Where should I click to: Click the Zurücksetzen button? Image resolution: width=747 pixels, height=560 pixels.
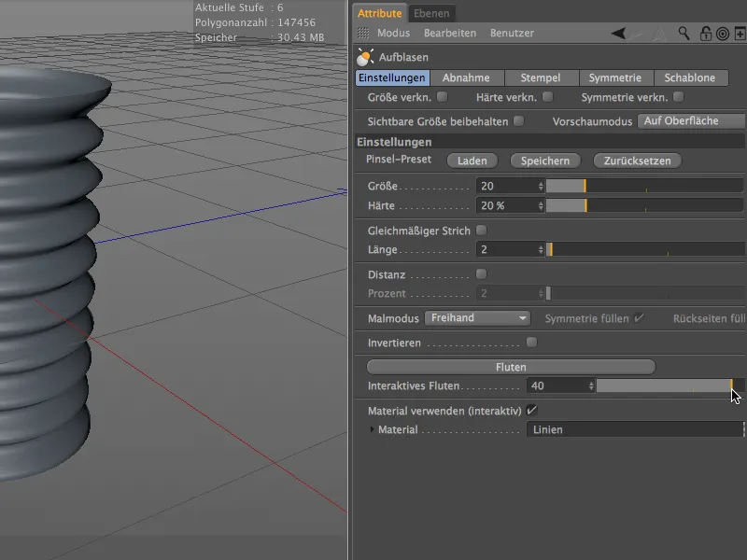[x=638, y=161]
